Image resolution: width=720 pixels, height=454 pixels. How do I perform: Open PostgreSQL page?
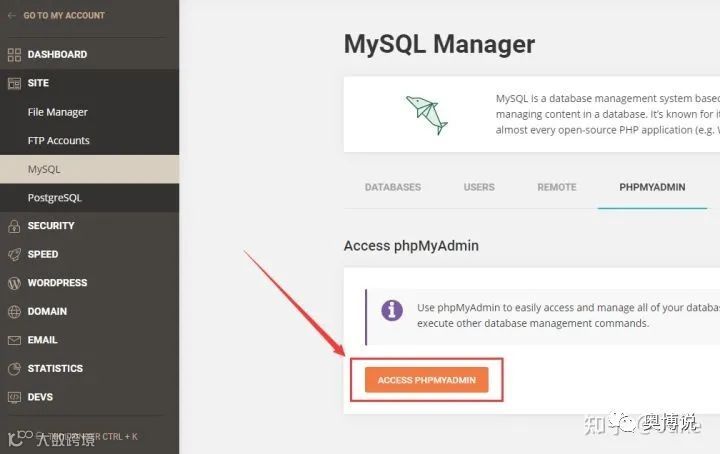55,198
